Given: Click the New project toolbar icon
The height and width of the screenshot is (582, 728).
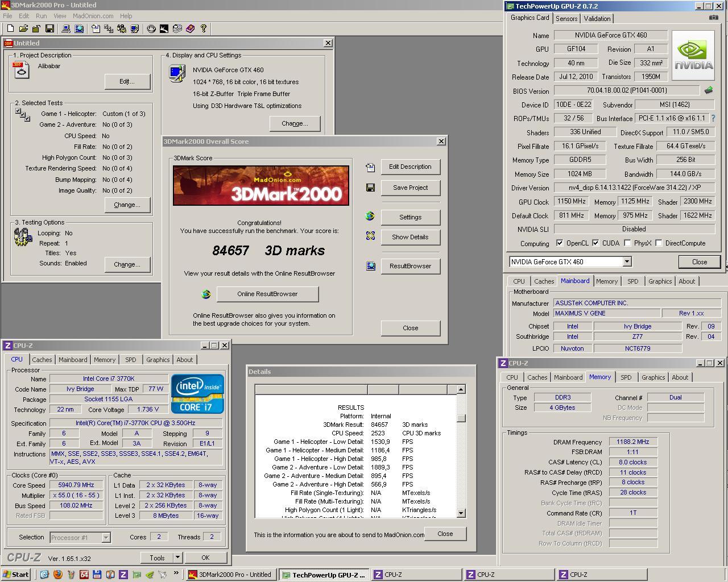Looking at the screenshot, I should 10,28.
